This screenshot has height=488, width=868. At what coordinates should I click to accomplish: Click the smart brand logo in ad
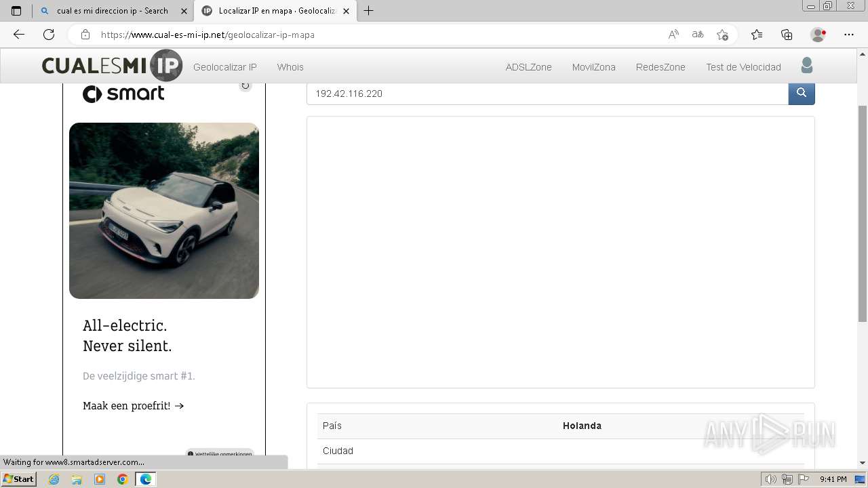[123, 94]
